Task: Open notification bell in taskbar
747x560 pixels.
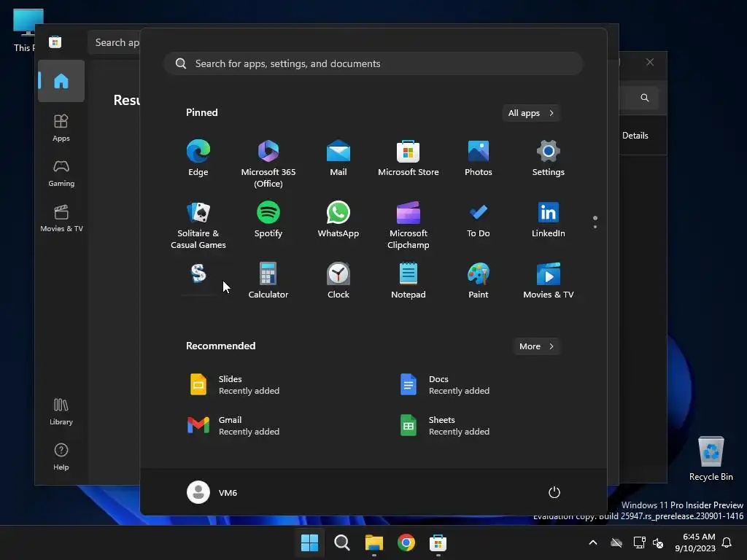Action: point(727,542)
